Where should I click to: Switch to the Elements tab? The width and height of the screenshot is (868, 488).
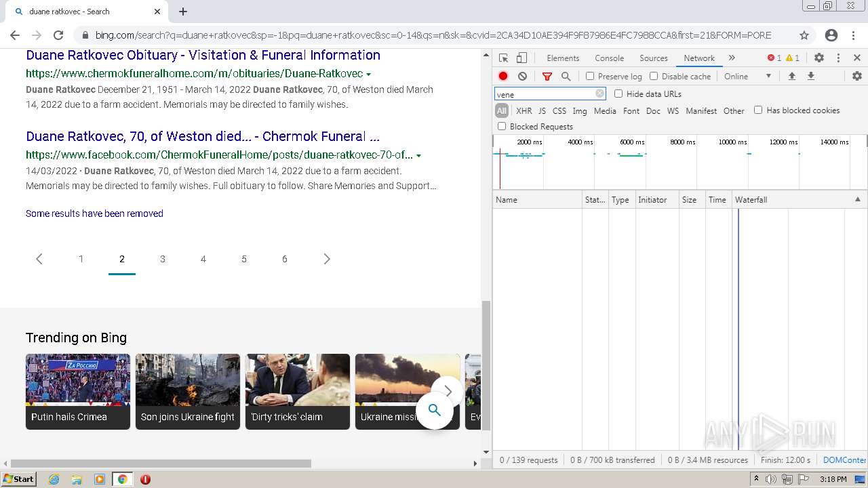tap(563, 58)
